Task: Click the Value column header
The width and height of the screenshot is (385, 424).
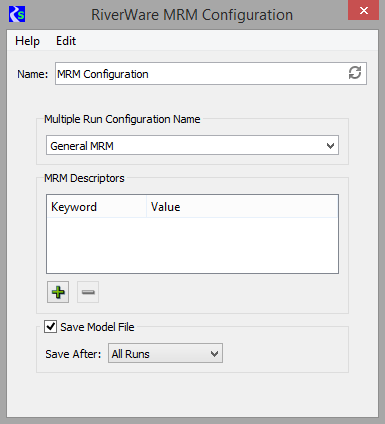Action: (x=242, y=207)
